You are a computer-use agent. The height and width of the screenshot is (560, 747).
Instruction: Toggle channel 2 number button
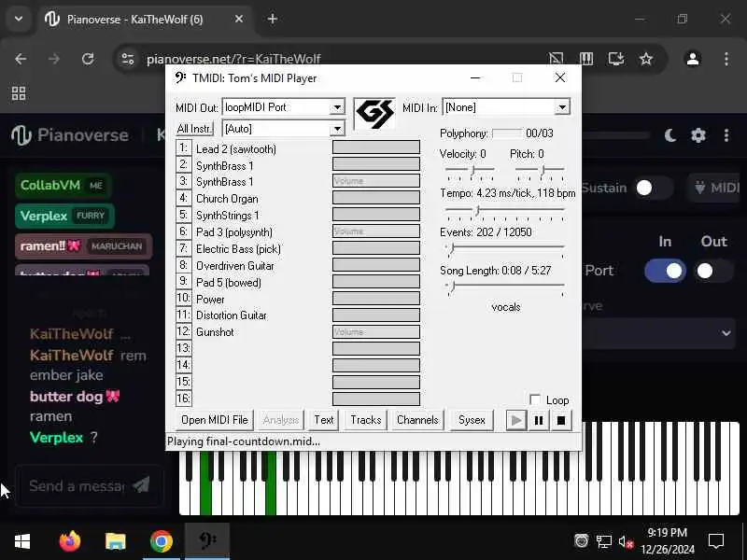pos(183,165)
